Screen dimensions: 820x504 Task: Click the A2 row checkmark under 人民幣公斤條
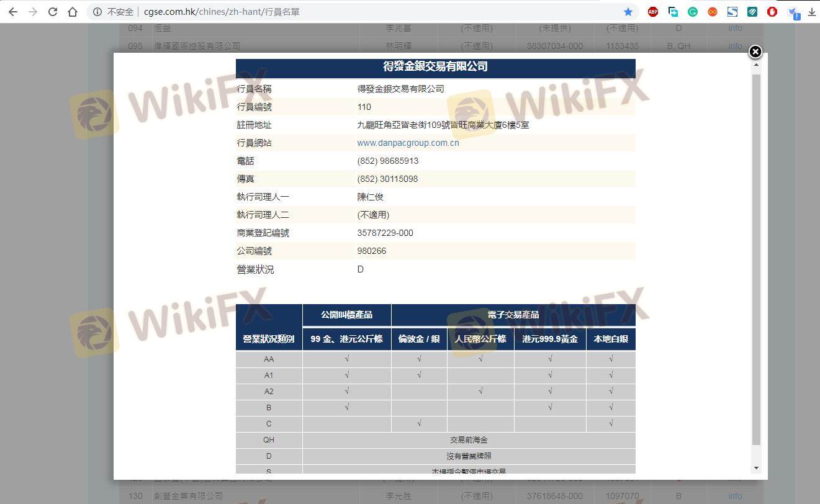click(480, 392)
